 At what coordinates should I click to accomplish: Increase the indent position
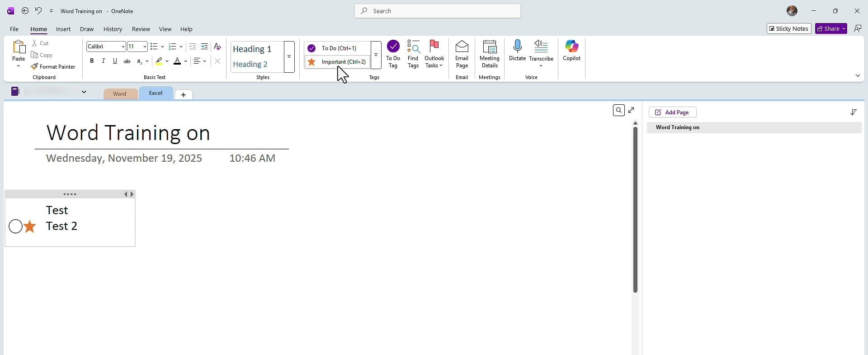point(204,47)
